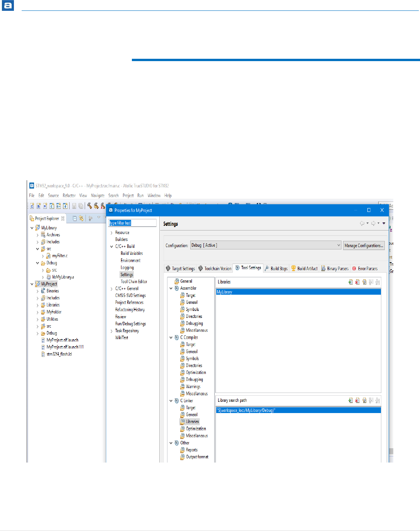Select stm32f4_flash.ld in Project Explorer
The height and width of the screenshot is (531, 420).
[56, 354]
